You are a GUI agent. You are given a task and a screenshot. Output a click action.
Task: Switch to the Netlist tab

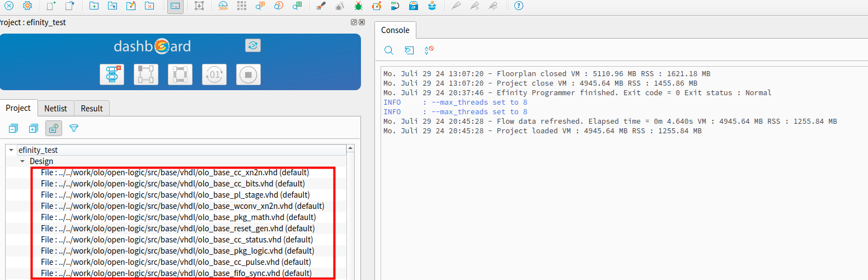[x=56, y=109]
